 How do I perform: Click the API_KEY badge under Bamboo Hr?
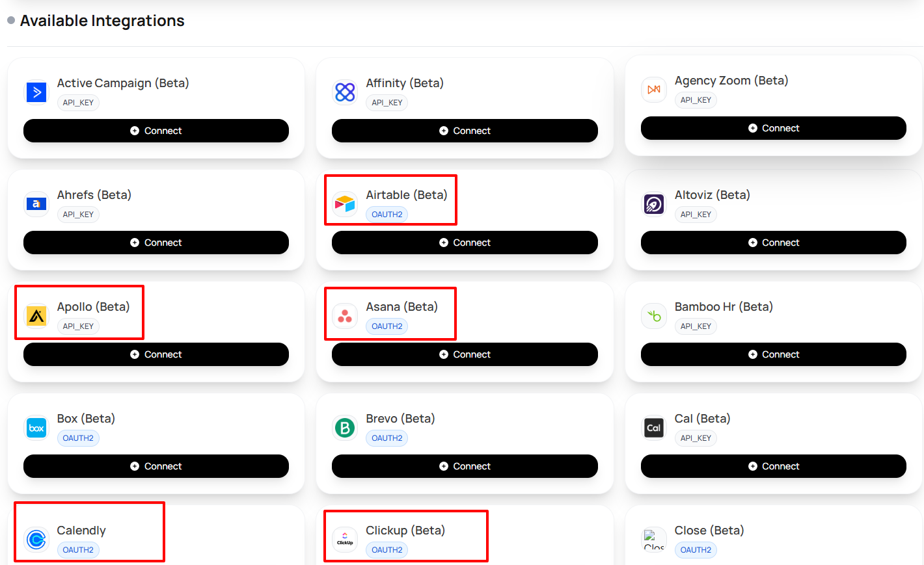696,326
